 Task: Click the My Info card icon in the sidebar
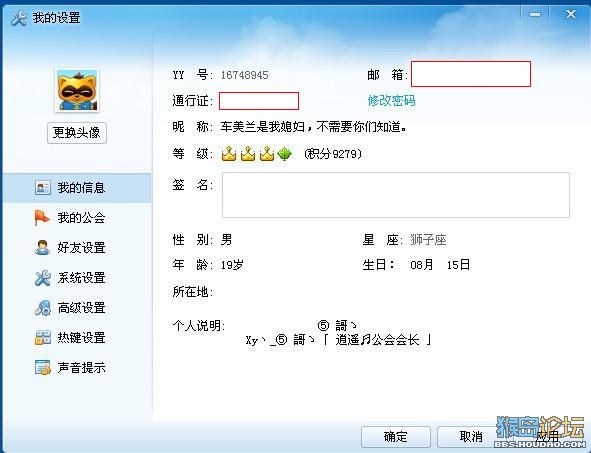[x=43, y=187]
